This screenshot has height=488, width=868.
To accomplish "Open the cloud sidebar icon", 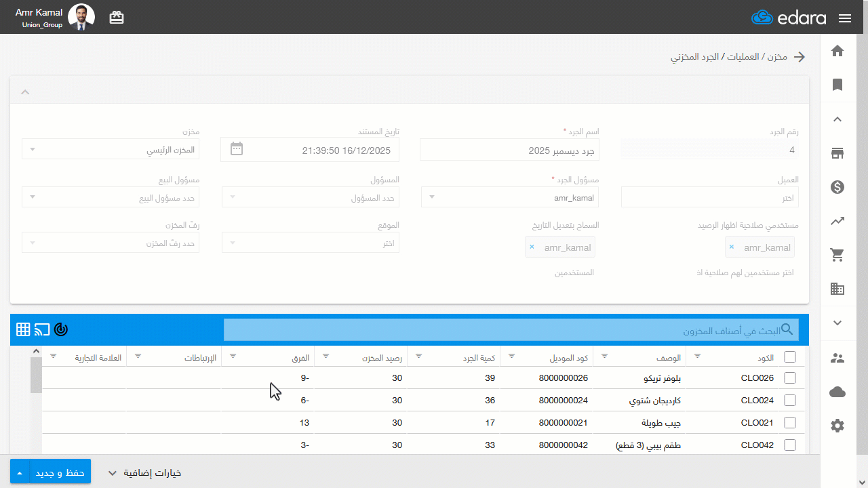I will [x=837, y=392].
